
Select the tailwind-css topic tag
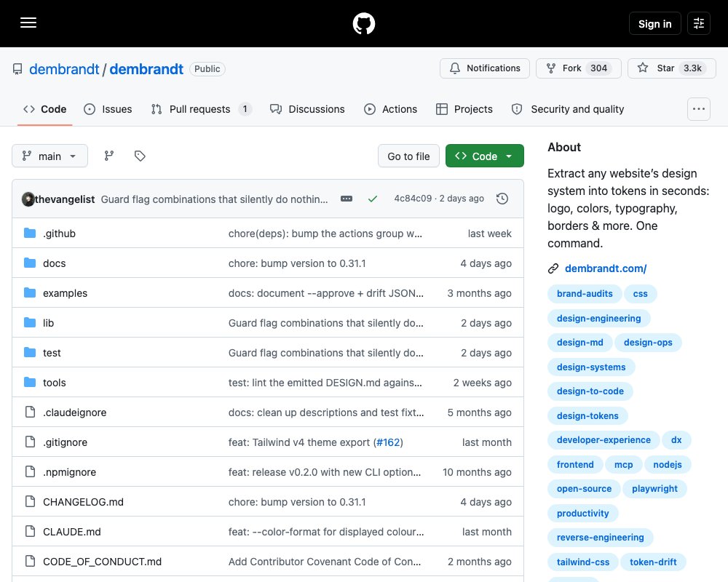pos(583,562)
